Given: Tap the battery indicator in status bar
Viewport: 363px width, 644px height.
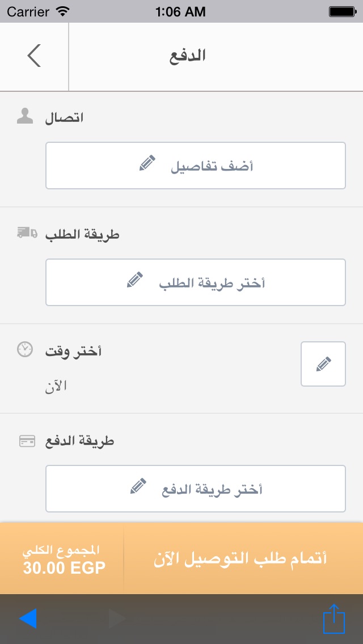Looking at the screenshot, I should (x=342, y=11).
